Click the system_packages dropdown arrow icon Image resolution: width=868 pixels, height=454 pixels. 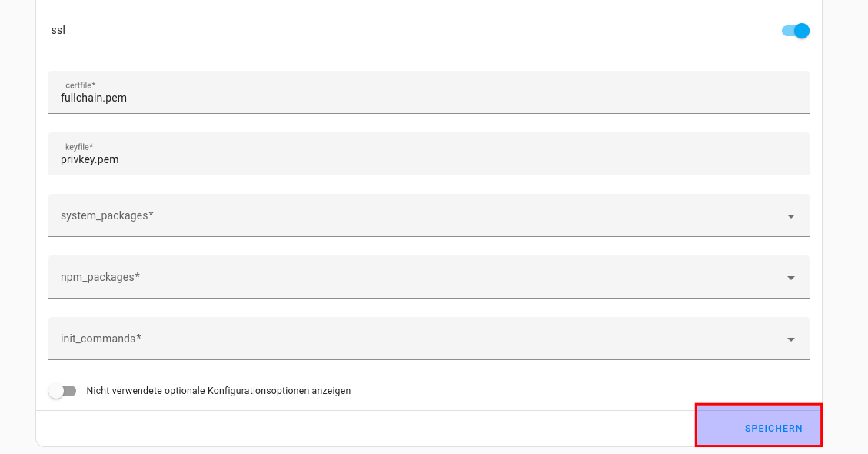pos(791,216)
